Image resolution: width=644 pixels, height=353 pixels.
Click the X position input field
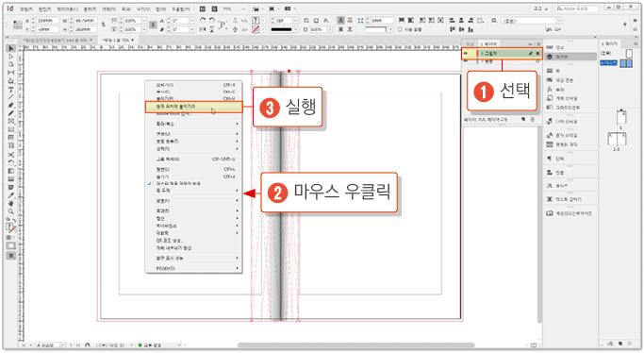[48, 21]
